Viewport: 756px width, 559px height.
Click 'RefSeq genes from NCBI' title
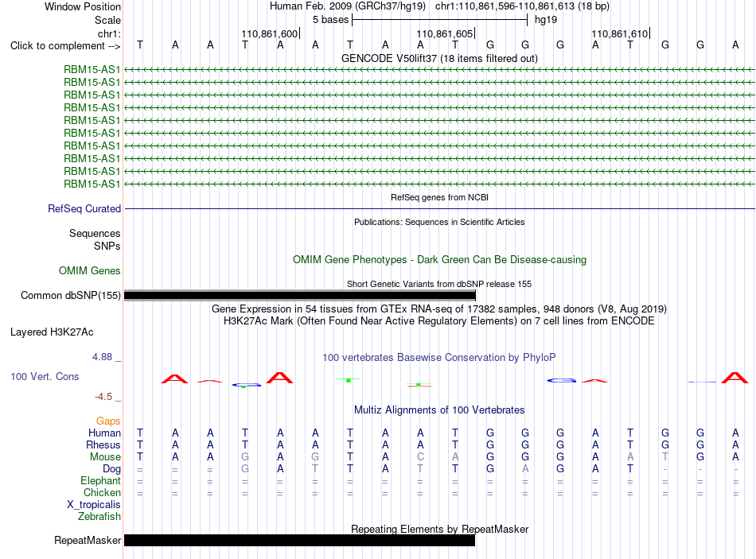[439, 197]
